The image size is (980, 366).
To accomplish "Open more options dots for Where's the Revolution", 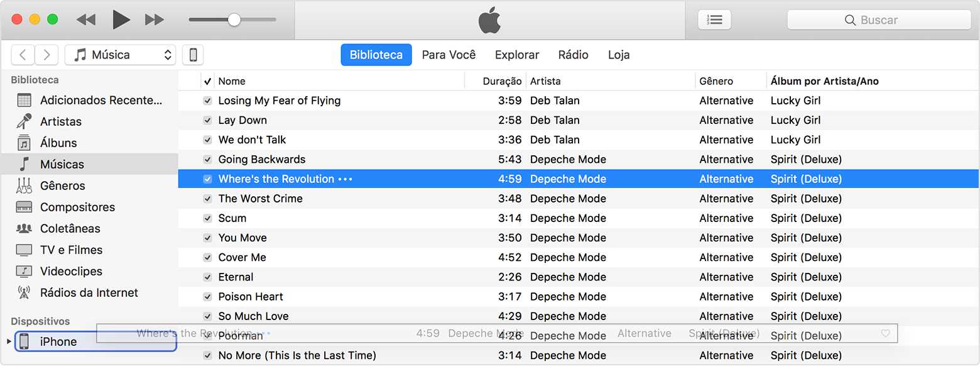I will point(346,179).
